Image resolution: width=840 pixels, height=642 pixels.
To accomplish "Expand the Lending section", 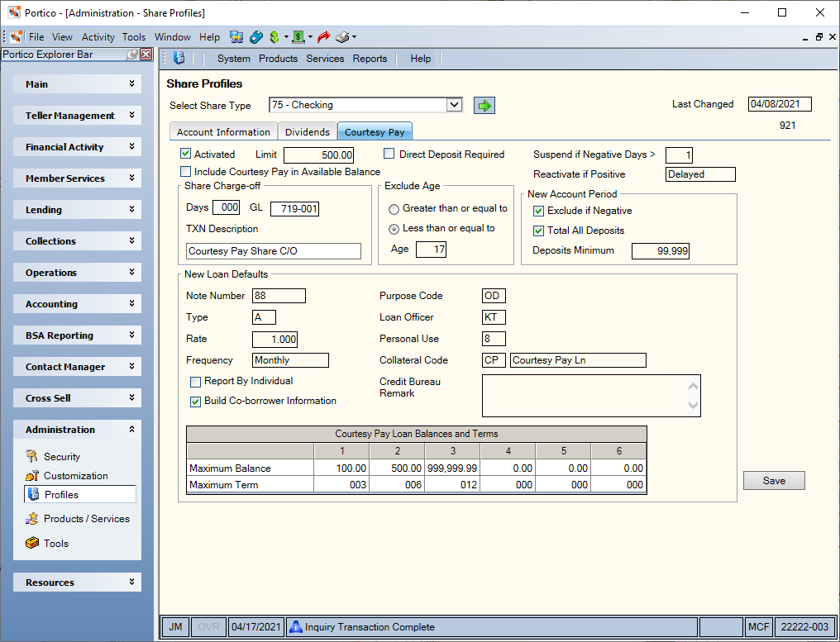I will [77, 210].
